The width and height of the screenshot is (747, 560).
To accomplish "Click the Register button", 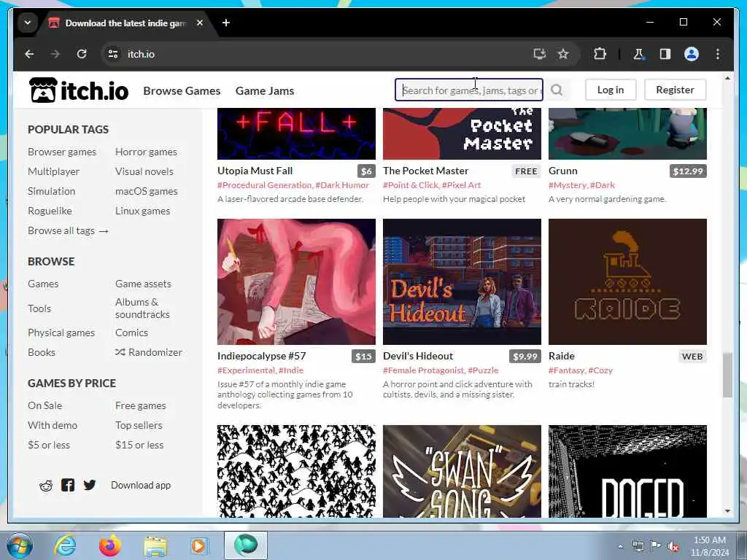I will (x=675, y=90).
